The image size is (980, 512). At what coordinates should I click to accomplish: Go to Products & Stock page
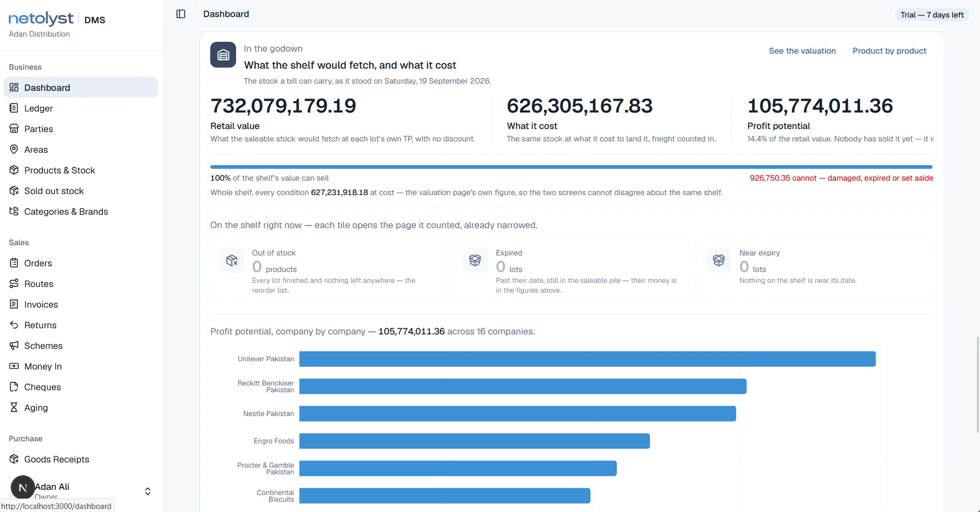click(81, 170)
